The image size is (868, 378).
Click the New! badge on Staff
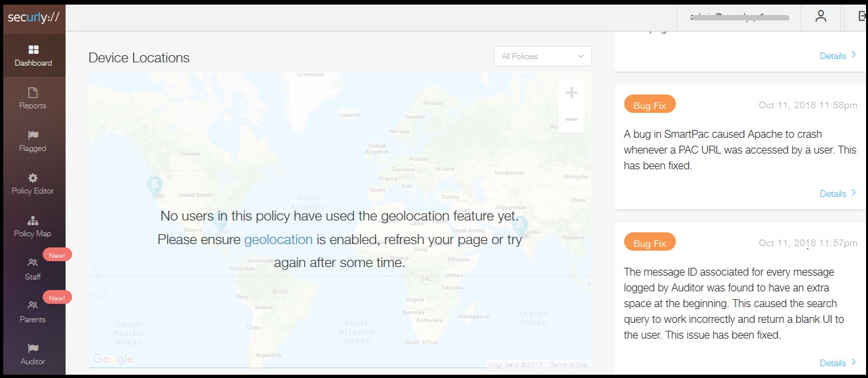coord(57,255)
